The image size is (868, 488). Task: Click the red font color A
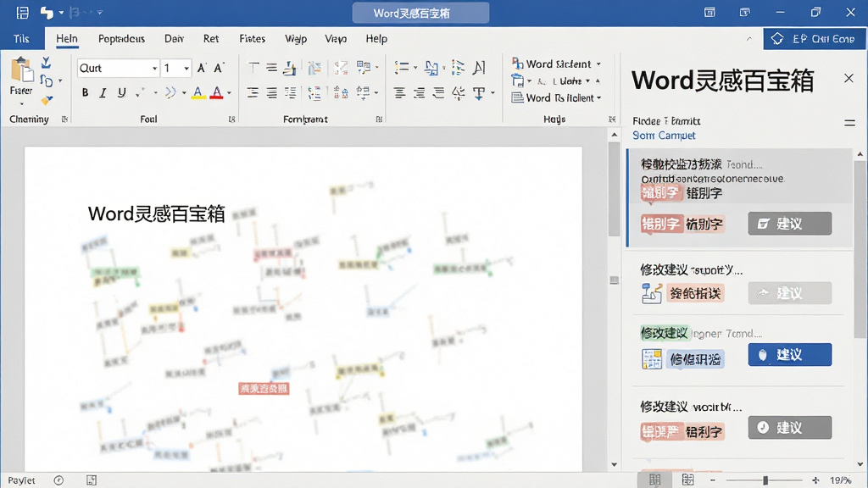(x=216, y=93)
